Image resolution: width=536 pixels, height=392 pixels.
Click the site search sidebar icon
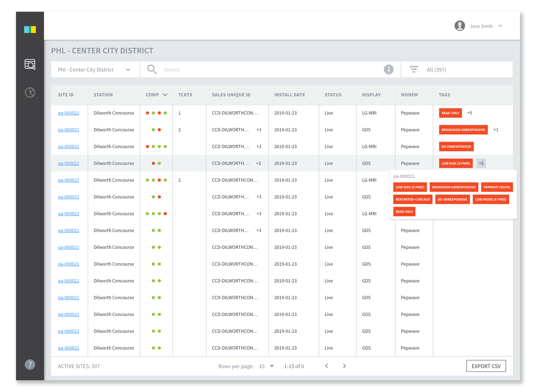click(30, 64)
